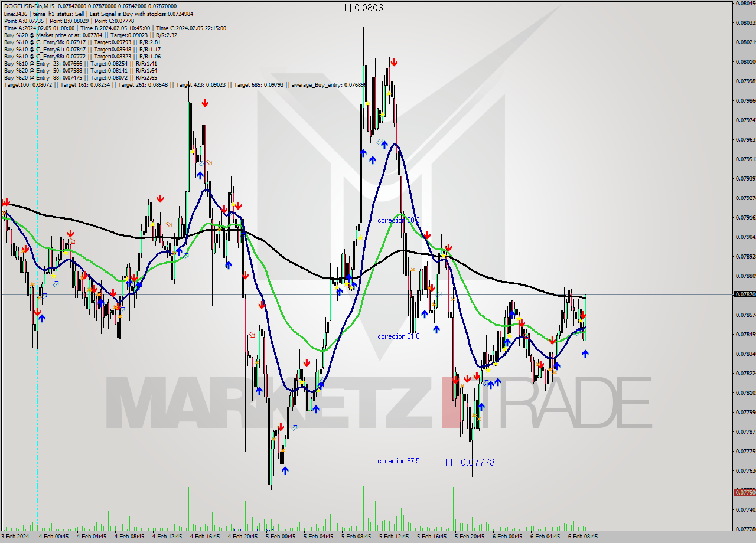Click the current price tag 0.07870

pos(744,294)
